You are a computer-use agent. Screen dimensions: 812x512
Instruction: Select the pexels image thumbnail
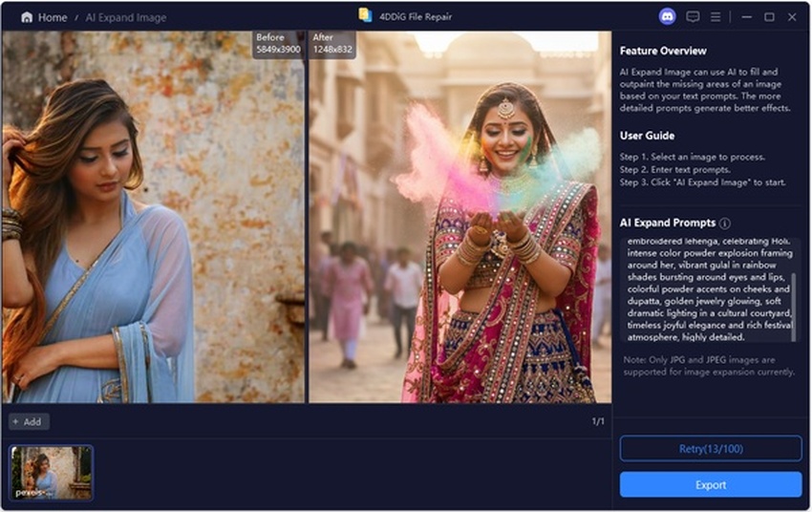pyautogui.click(x=52, y=473)
